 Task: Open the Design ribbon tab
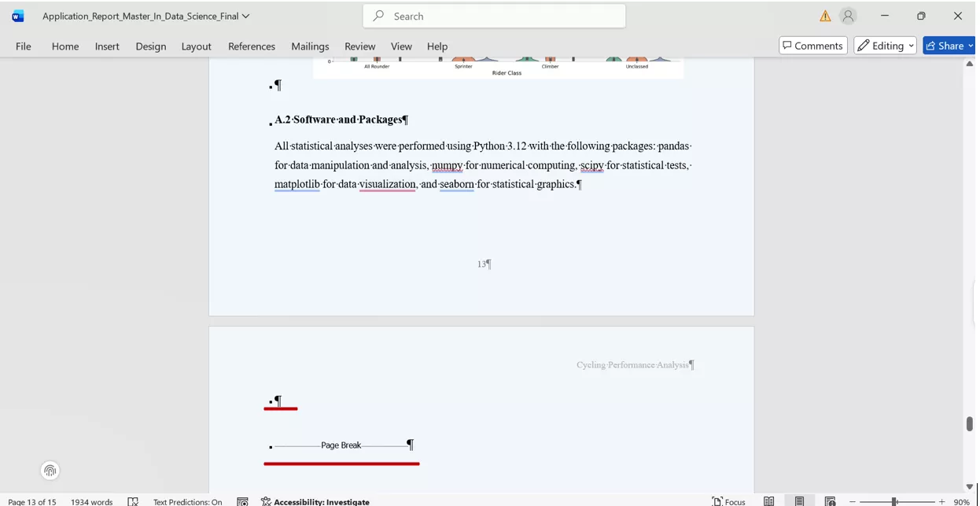coord(151,46)
